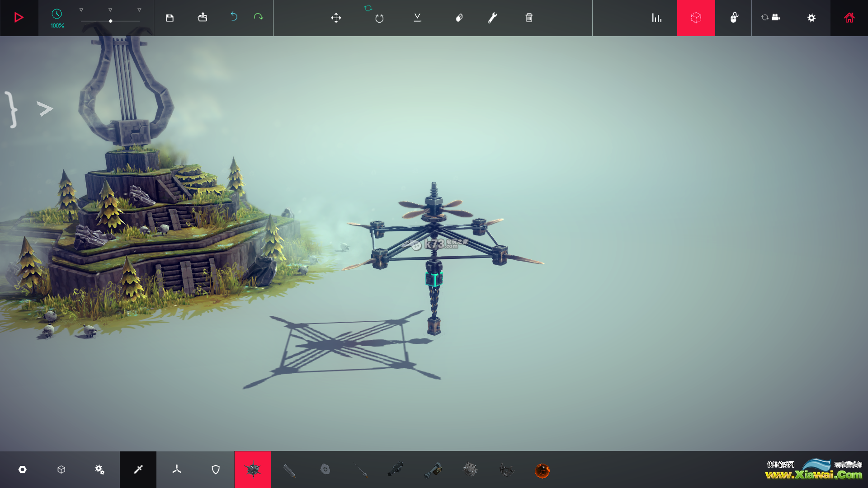The height and width of the screenshot is (488, 868).
Task: Select the spiked boulder weapon block
Action: [x=470, y=469]
